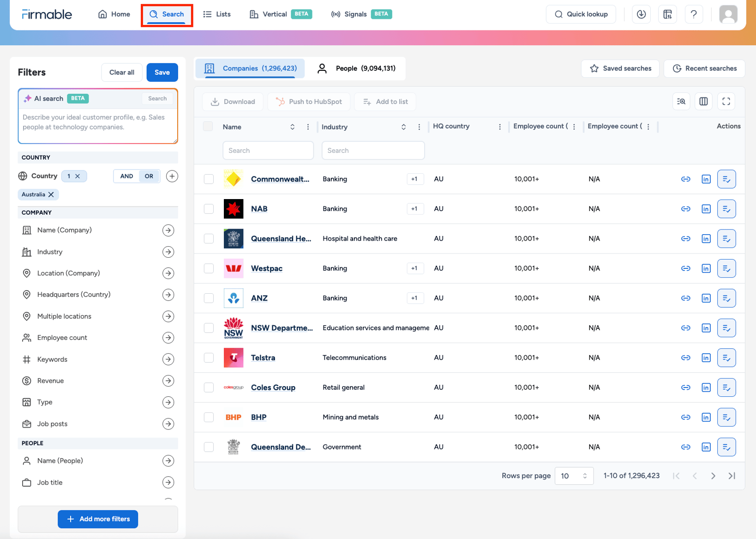Open the Industry column sort arrows
This screenshot has height=539, width=756.
(x=403, y=127)
